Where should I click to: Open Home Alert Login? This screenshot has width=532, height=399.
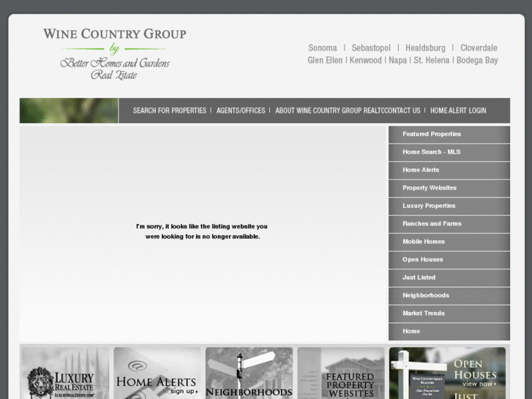(458, 111)
